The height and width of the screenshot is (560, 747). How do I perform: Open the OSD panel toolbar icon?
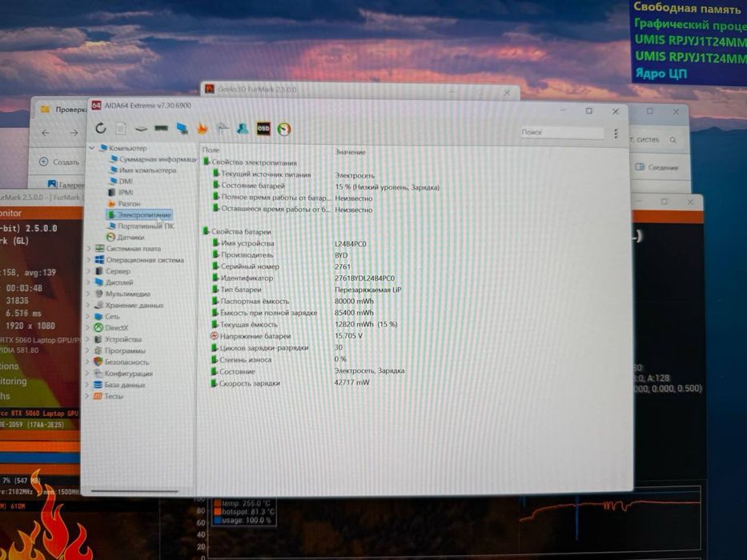(263, 129)
